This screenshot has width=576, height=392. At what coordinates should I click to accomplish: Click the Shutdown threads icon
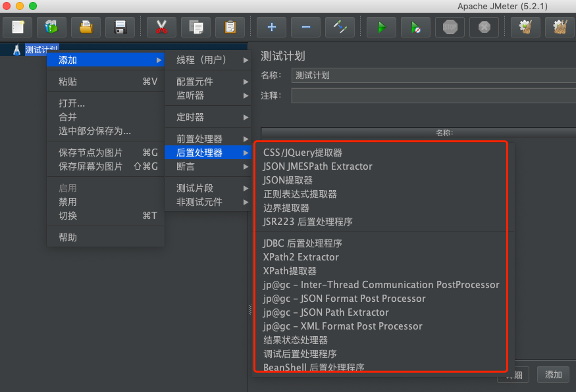[x=484, y=27]
